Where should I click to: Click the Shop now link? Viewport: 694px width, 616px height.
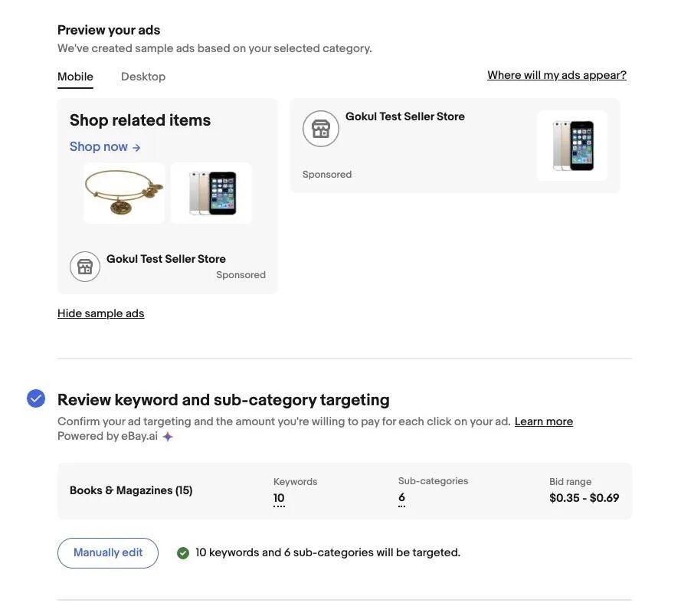[x=99, y=146]
